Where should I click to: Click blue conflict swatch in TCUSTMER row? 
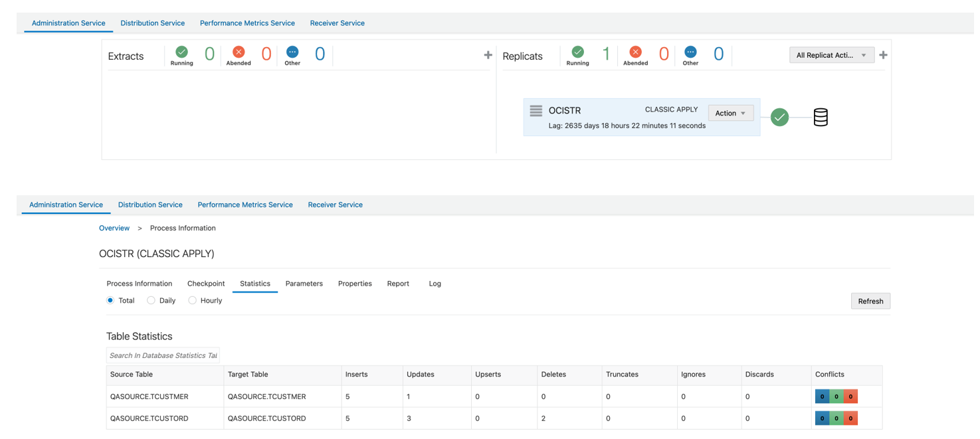[822, 396]
